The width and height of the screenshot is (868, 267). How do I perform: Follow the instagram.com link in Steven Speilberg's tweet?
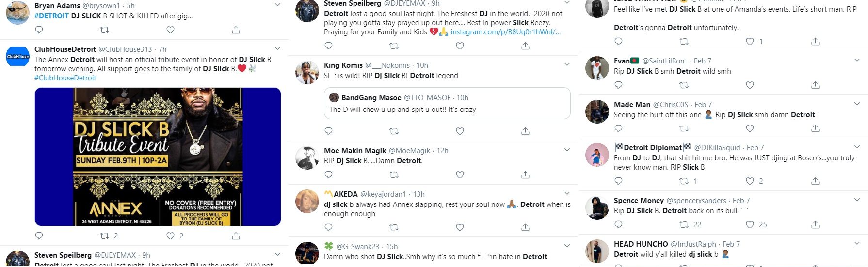[505, 32]
